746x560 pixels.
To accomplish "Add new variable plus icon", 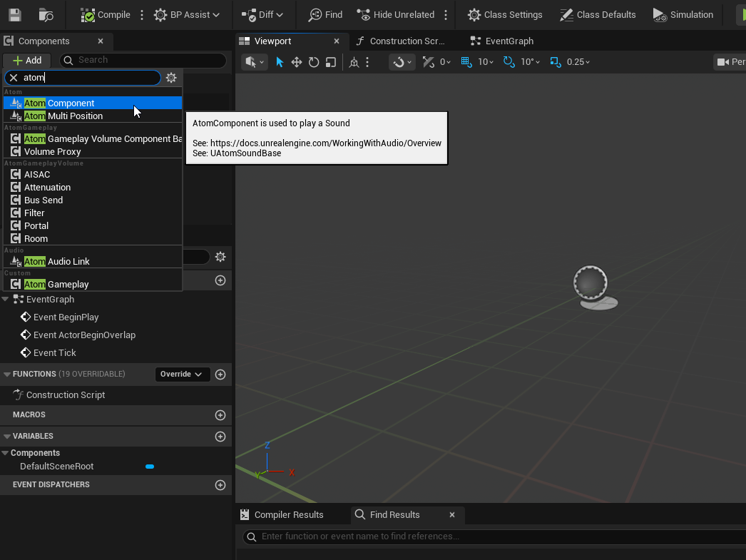I will click(220, 437).
